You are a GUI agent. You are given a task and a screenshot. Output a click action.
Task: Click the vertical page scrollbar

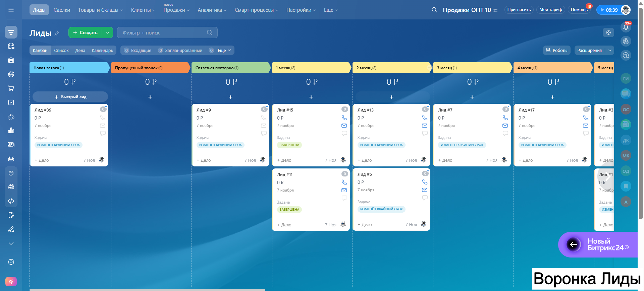click(x=641, y=114)
